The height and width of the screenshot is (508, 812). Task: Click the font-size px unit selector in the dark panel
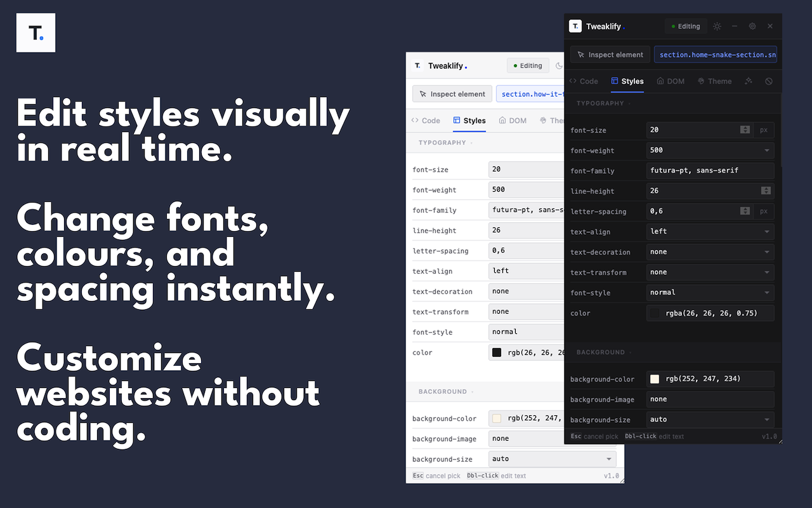pyautogui.click(x=764, y=130)
